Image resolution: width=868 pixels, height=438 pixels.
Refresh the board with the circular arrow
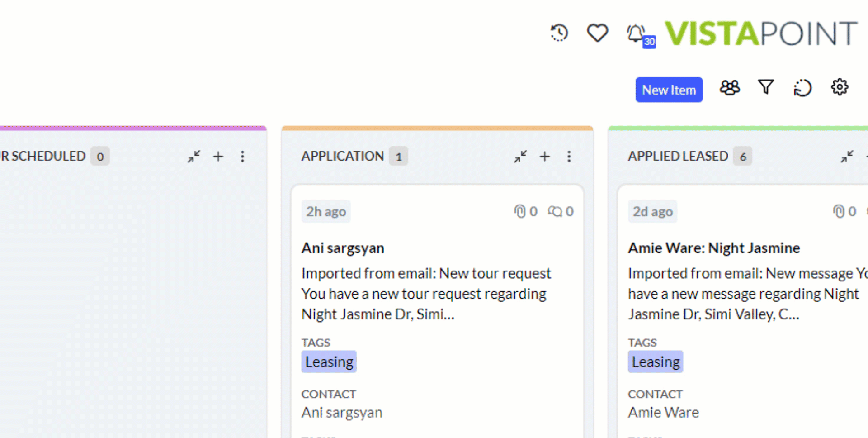(802, 88)
